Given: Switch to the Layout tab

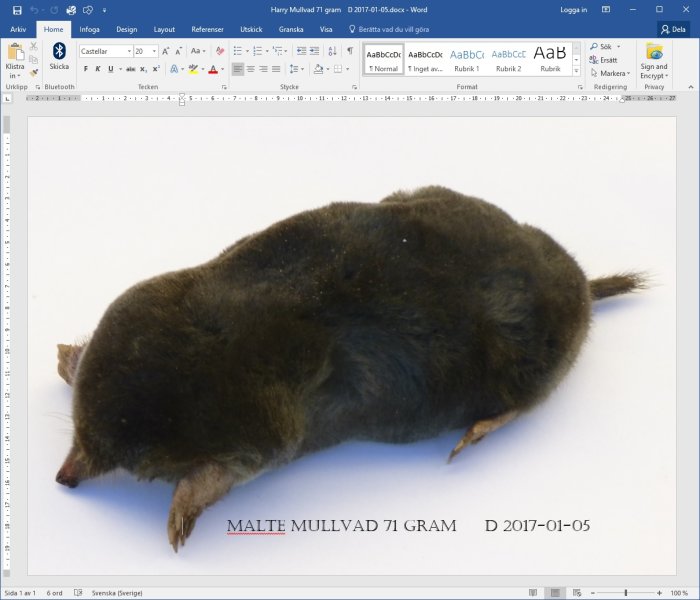Looking at the screenshot, I should click(x=164, y=29).
